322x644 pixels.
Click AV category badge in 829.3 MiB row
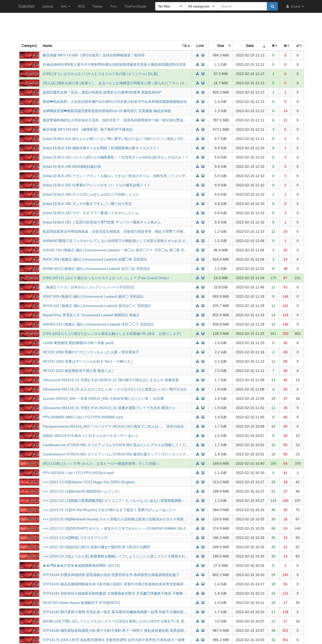click(29, 92)
